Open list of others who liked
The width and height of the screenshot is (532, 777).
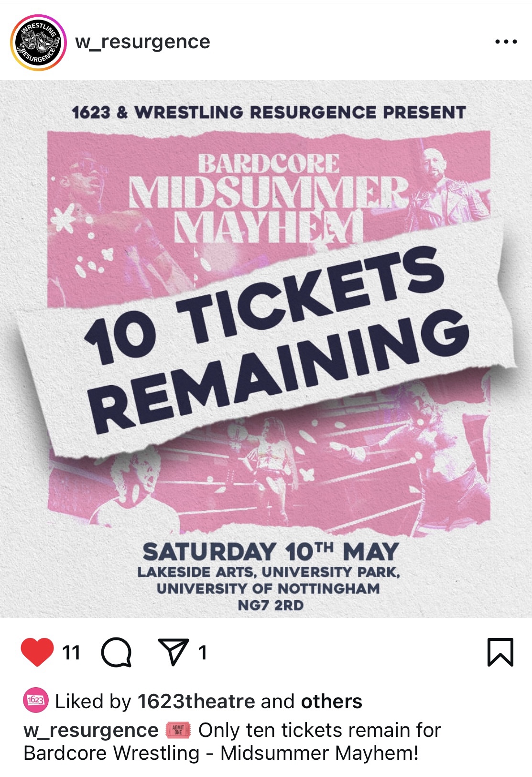[x=331, y=701]
